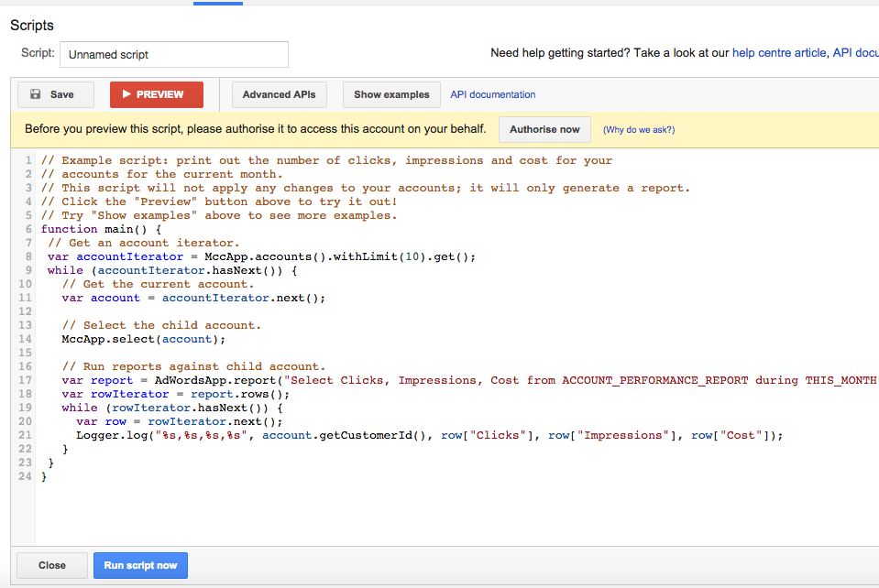The image size is (879, 588).
Task: Open the help centre article link
Action: (779, 52)
